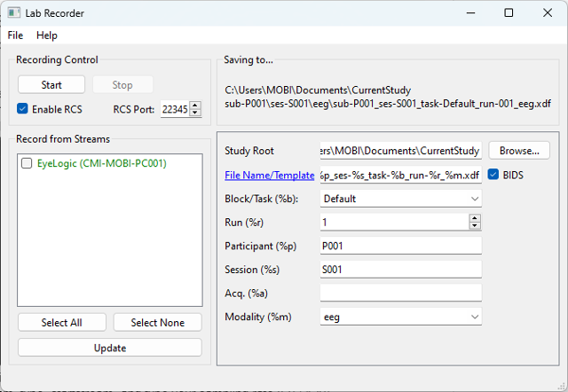The height and width of the screenshot is (392, 568).
Task: Click the Session field containing S001
Action: (x=400, y=270)
